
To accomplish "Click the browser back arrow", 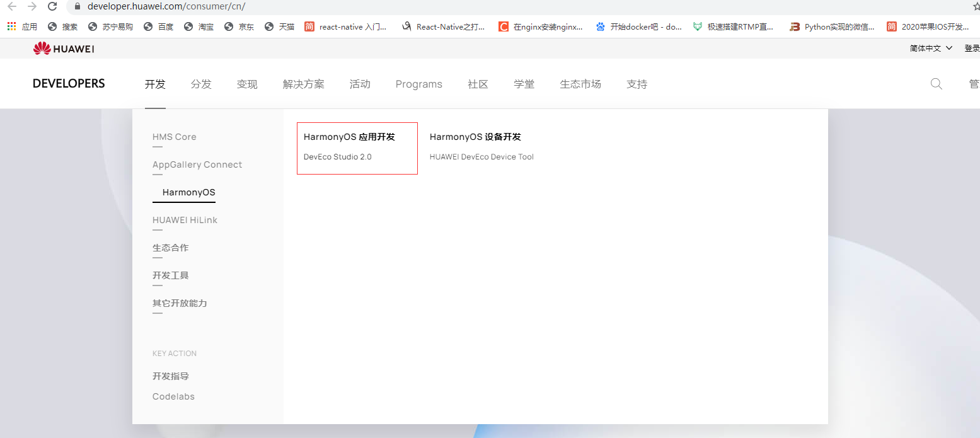I will (11, 6).
